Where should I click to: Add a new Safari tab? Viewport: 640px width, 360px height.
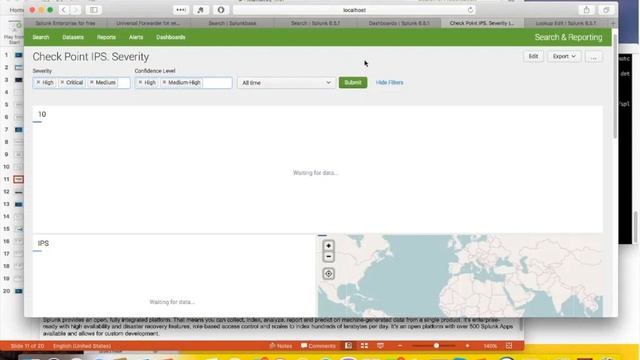point(613,23)
